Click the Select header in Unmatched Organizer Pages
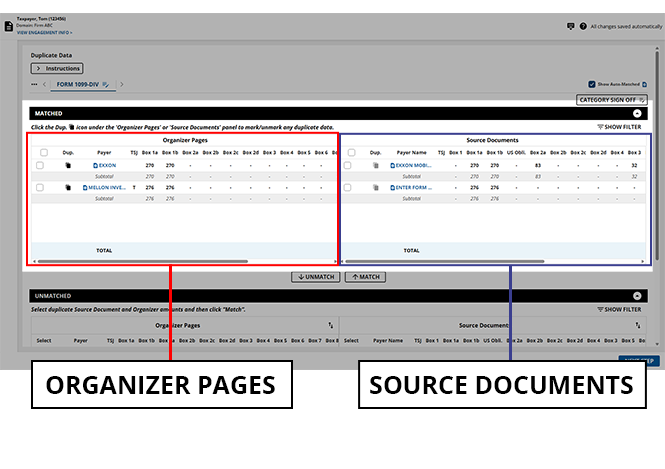This screenshot has width=665, height=469. pyautogui.click(x=44, y=341)
